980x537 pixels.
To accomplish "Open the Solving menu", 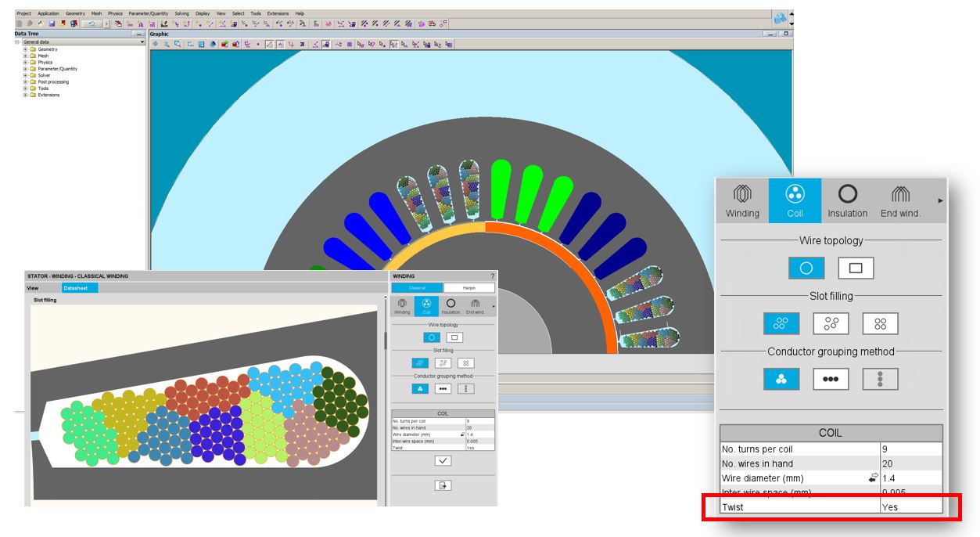I will click(181, 13).
